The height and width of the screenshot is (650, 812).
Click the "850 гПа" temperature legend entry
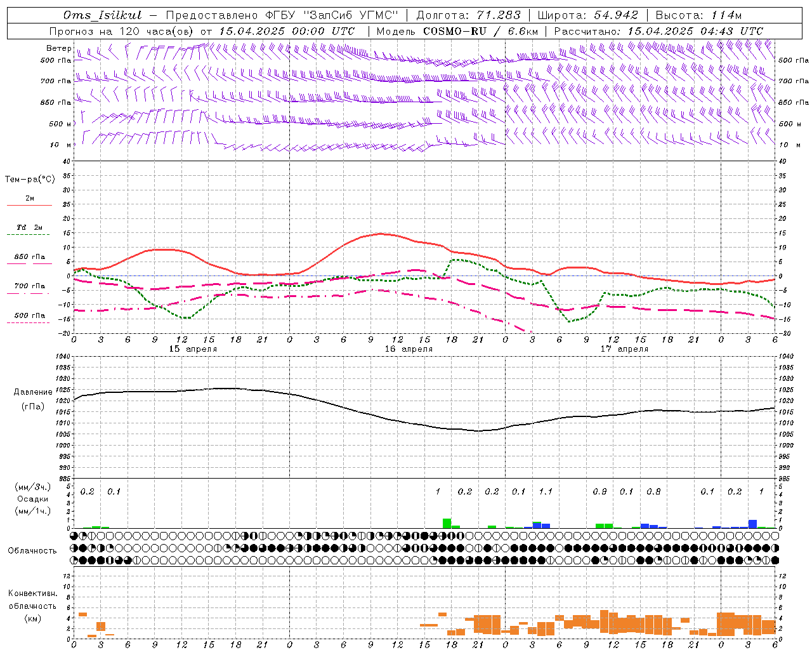pos(29,257)
